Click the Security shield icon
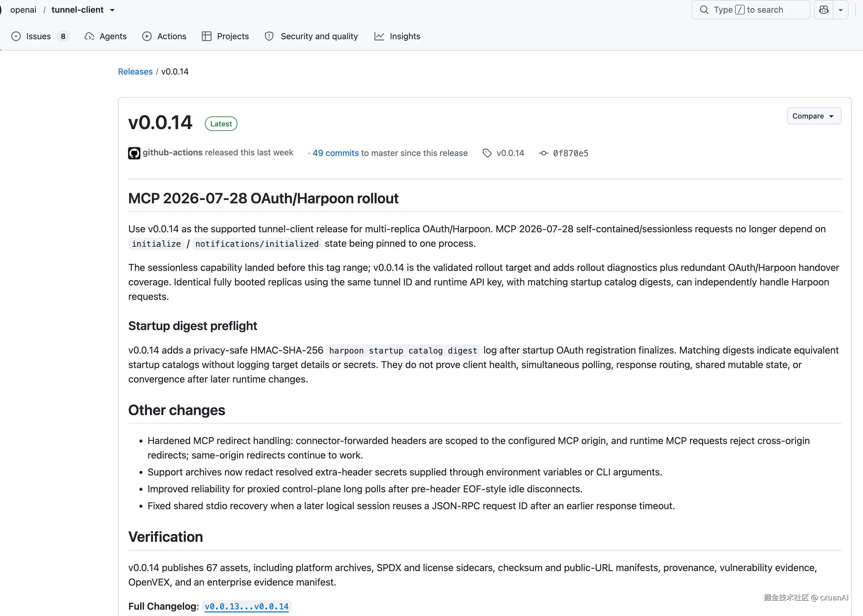This screenshot has height=616, width=863. (269, 37)
